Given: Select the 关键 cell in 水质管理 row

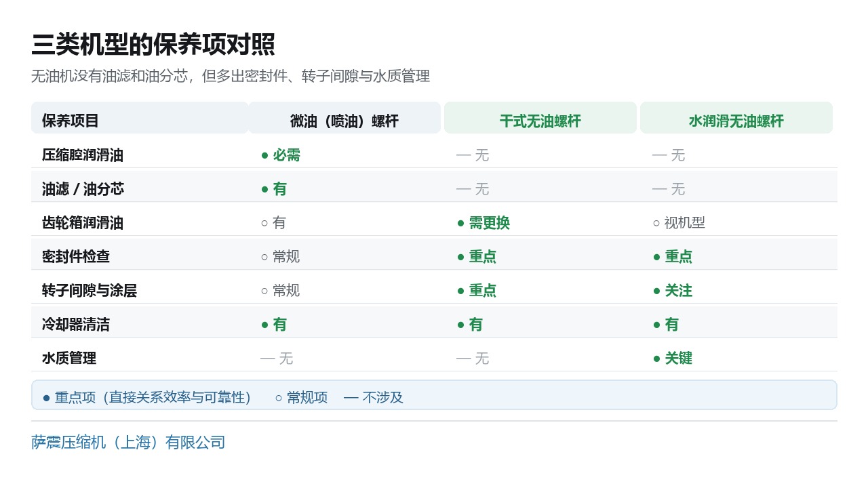Looking at the screenshot, I should coord(673,358).
